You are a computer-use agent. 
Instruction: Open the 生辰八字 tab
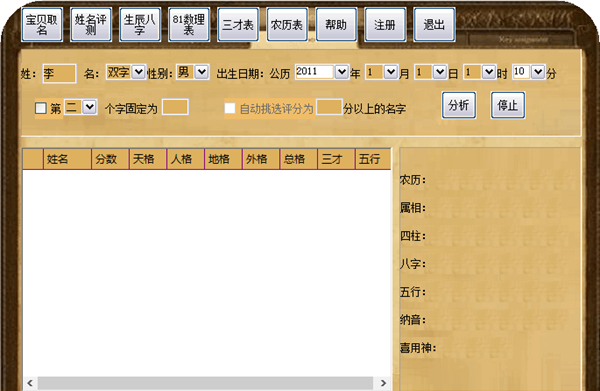tap(140, 24)
